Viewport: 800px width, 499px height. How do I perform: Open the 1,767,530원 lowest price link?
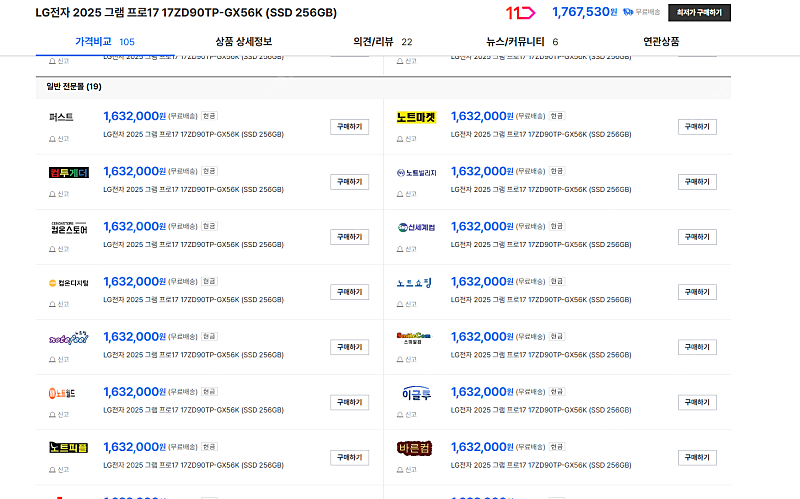tap(584, 12)
